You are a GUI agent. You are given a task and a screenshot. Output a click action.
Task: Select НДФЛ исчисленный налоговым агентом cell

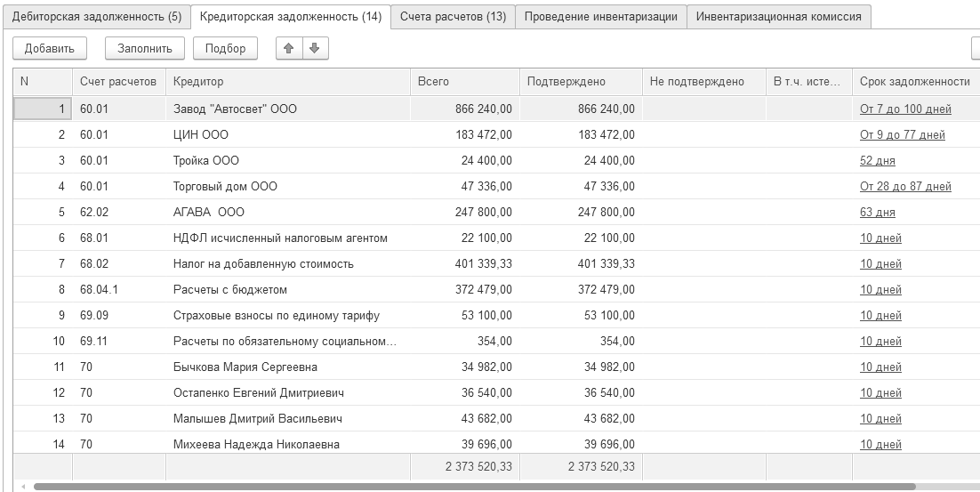pos(287,238)
